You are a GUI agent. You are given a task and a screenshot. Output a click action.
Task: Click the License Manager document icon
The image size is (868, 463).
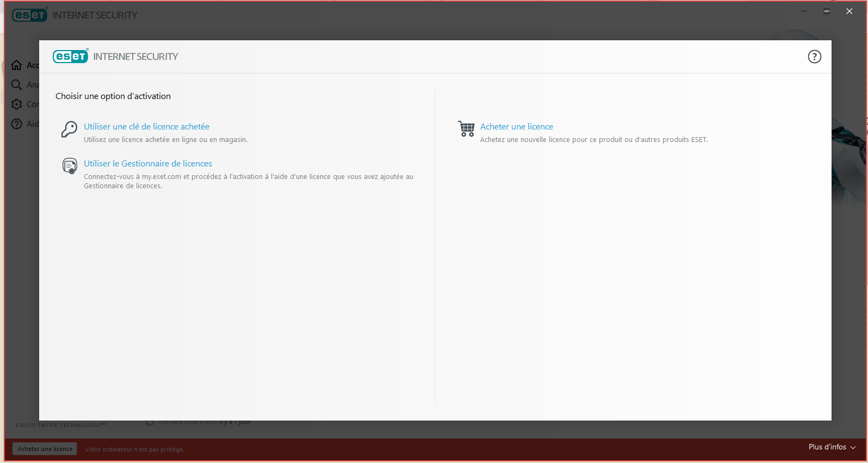click(70, 166)
